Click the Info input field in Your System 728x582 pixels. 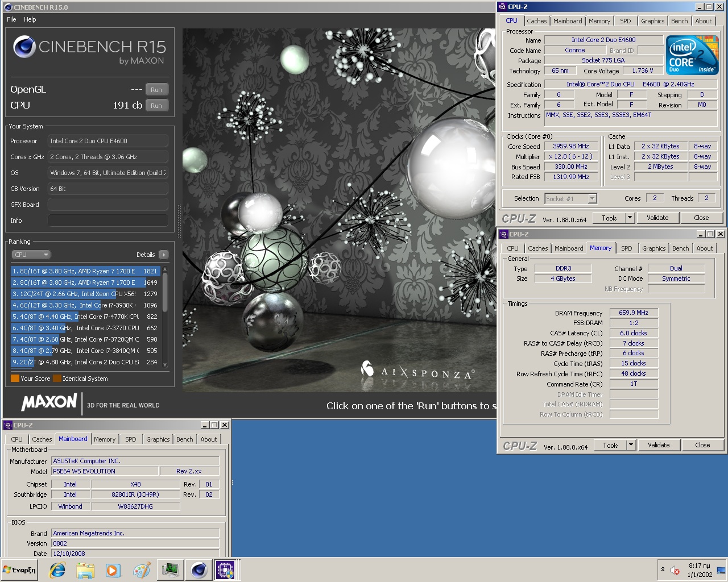(108, 221)
